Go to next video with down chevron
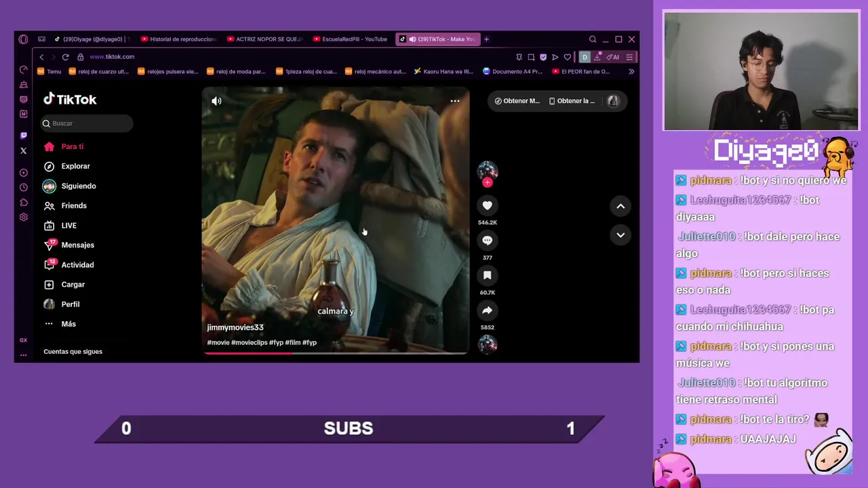 620,235
